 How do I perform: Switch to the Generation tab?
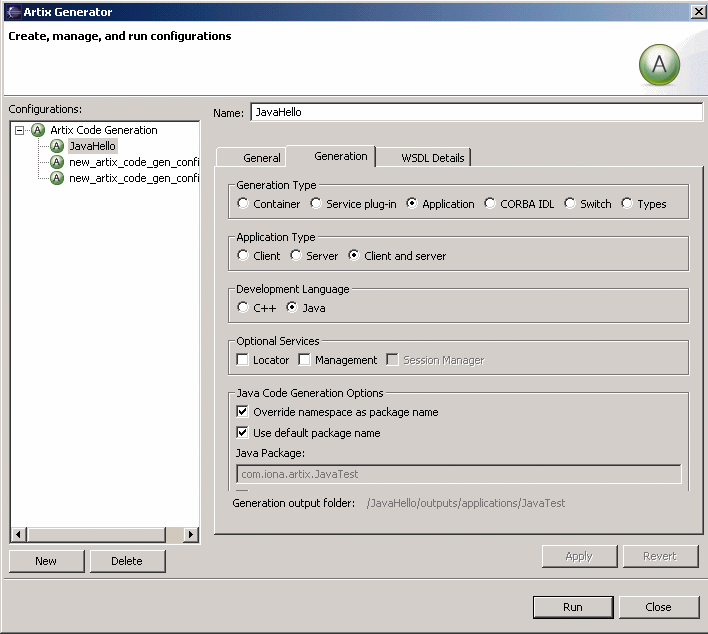[x=331, y=156]
